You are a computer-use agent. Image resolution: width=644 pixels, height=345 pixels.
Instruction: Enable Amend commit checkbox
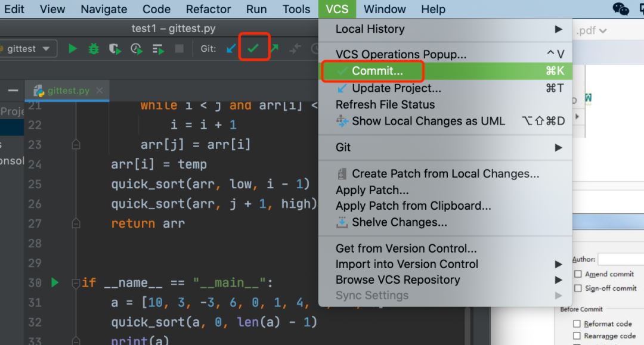coord(578,274)
